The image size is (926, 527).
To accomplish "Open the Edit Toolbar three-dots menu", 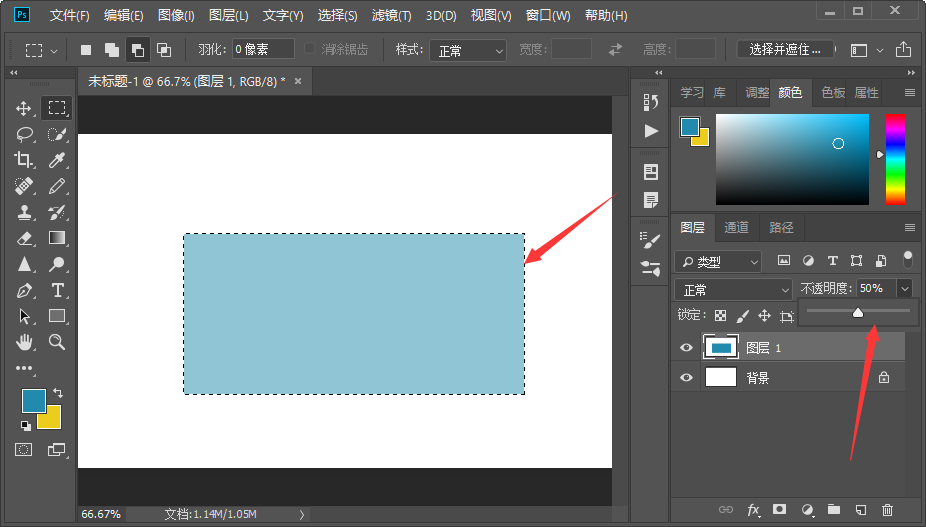I will [24, 368].
